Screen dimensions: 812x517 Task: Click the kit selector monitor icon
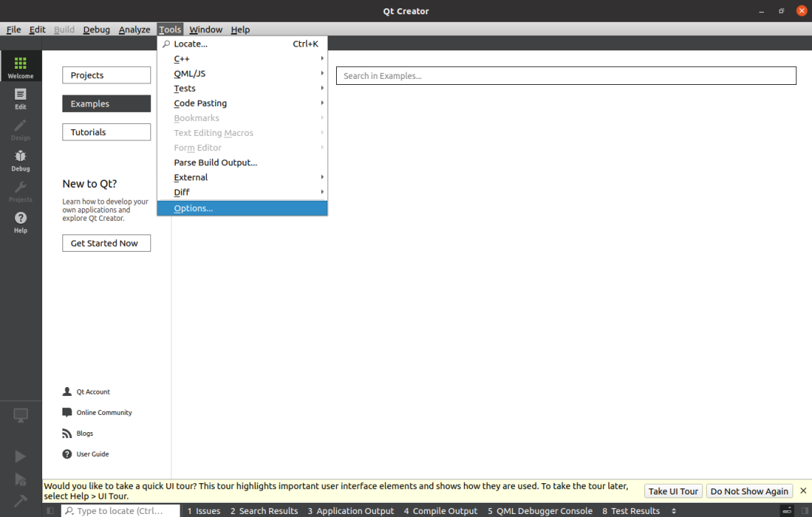click(x=20, y=415)
